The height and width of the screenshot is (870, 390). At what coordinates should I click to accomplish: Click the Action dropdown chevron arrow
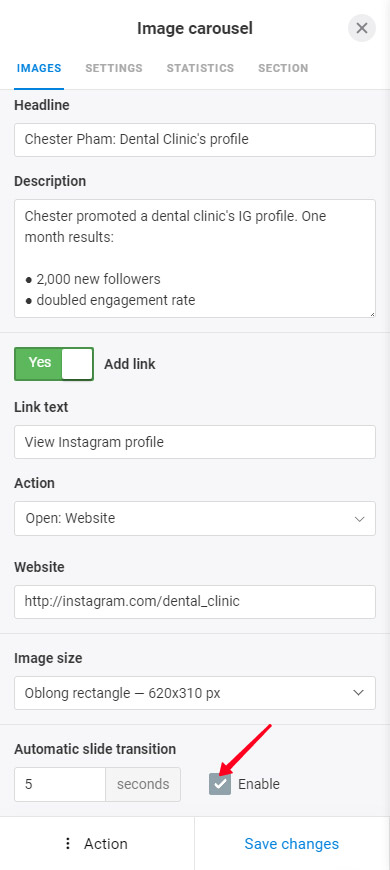point(359,519)
